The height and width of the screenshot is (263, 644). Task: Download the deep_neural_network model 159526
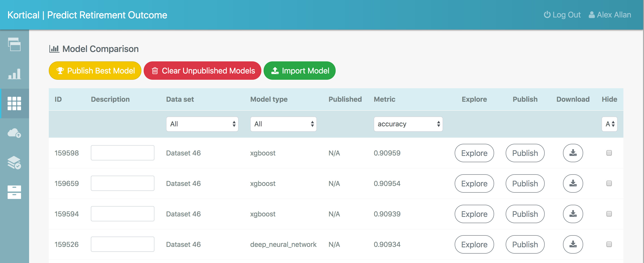pos(573,244)
